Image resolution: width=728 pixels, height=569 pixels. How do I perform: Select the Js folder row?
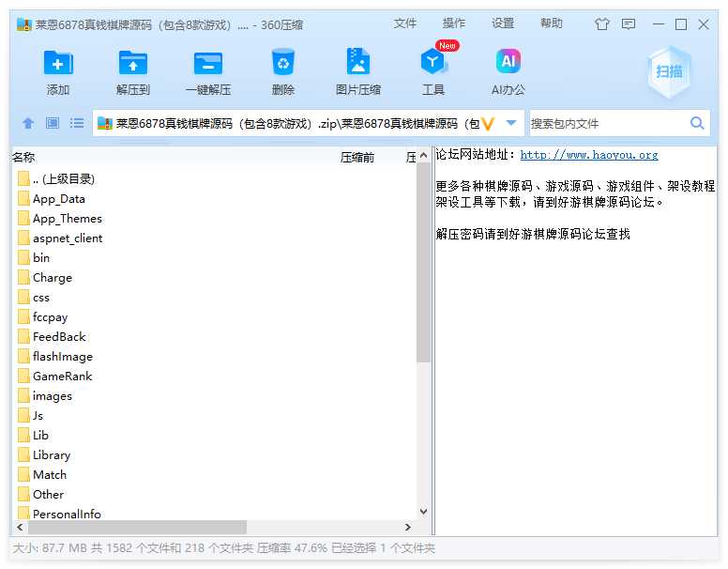[x=216, y=415]
